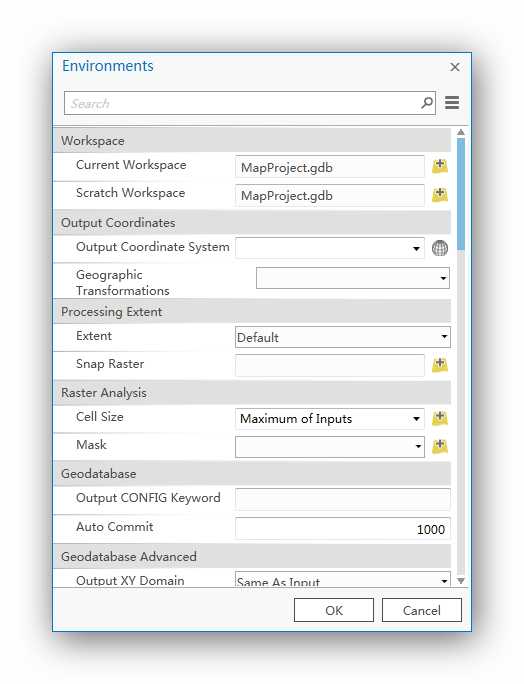Image resolution: width=524 pixels, height=684 pixels.
Task: Click the Cancel button
Action: point(421,610)
